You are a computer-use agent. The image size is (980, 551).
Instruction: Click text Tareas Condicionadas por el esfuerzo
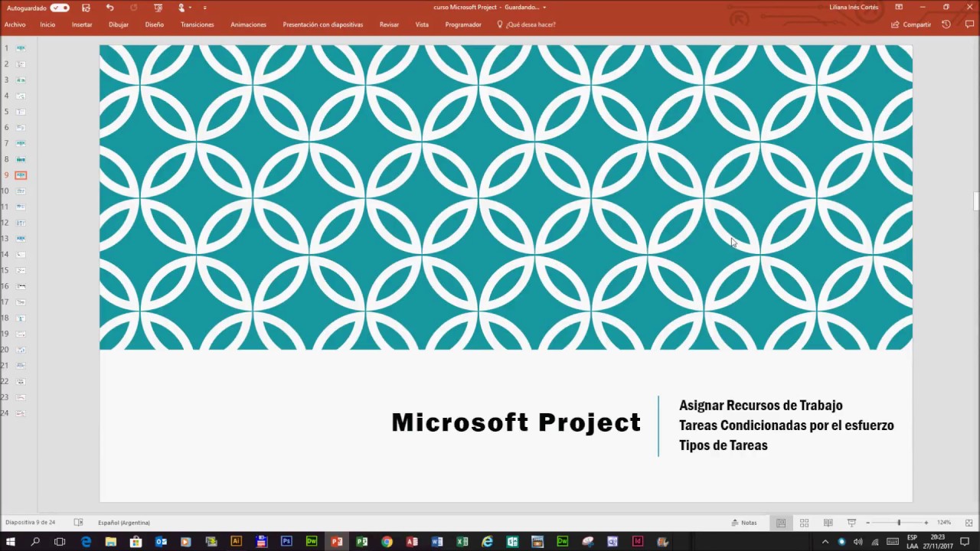[x=786, y=425]
